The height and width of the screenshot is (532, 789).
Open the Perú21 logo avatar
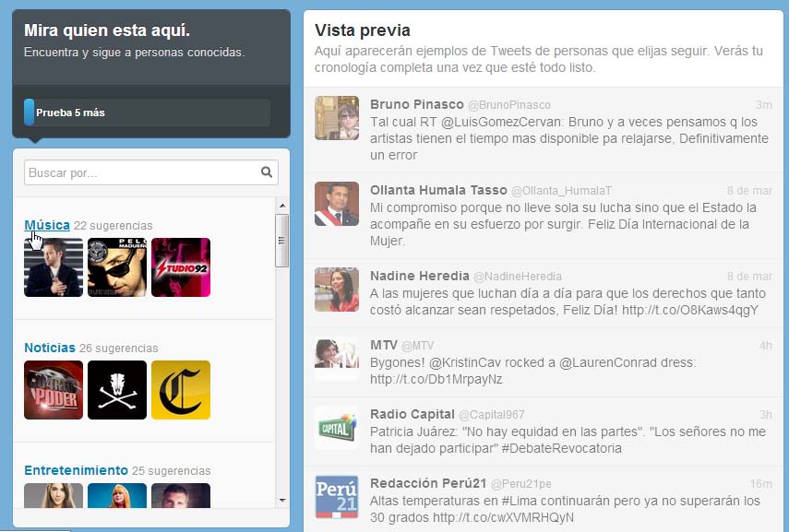[x=337, y=497]
